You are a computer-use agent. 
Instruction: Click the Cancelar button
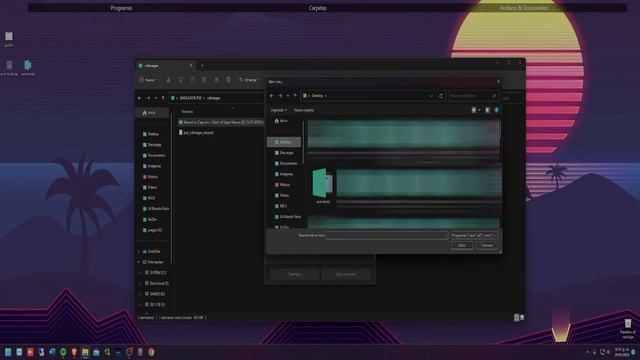pyautogui.click(x=487, y=245)
